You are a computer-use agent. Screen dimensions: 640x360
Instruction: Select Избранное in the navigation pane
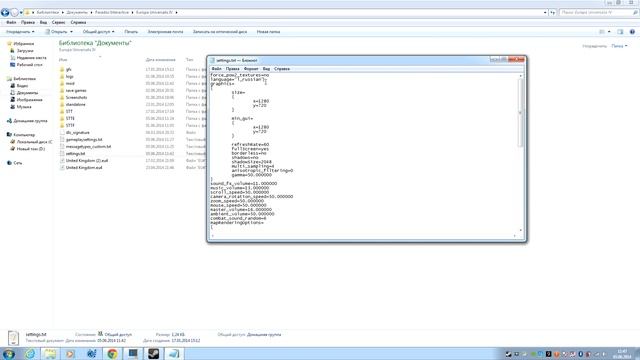(x=24, y=44)
